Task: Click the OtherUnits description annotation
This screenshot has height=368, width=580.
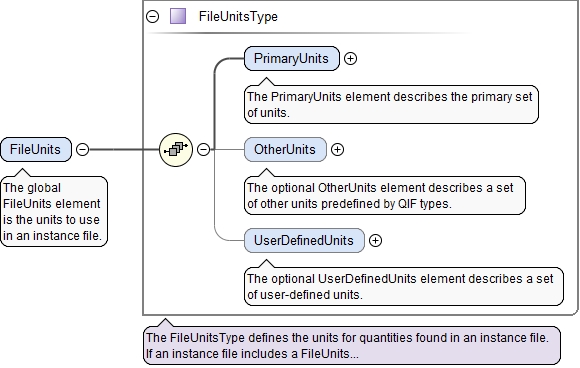Action: click(385, 196)
